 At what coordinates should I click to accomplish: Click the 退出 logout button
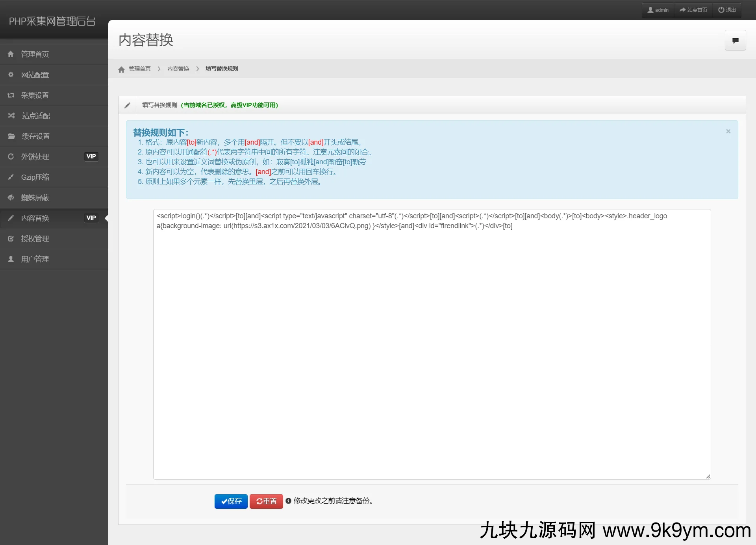click(727, 10)
